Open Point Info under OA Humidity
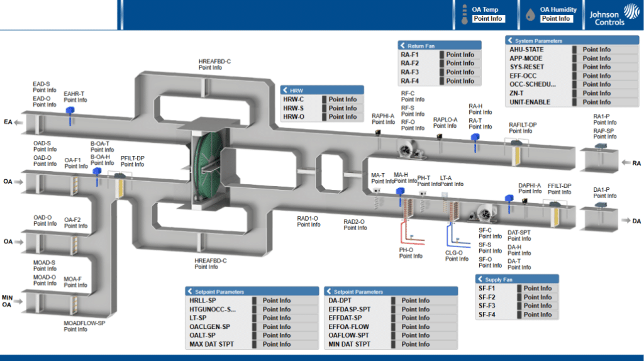 click(x=556, y=18)
